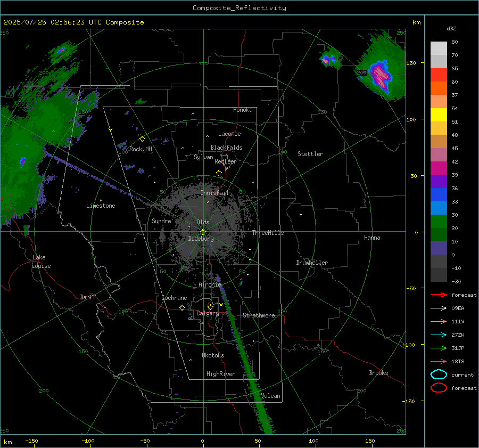This screenshot has height=448, width=479.
Task: Click the Drumheller label
Action: [312, 263]
